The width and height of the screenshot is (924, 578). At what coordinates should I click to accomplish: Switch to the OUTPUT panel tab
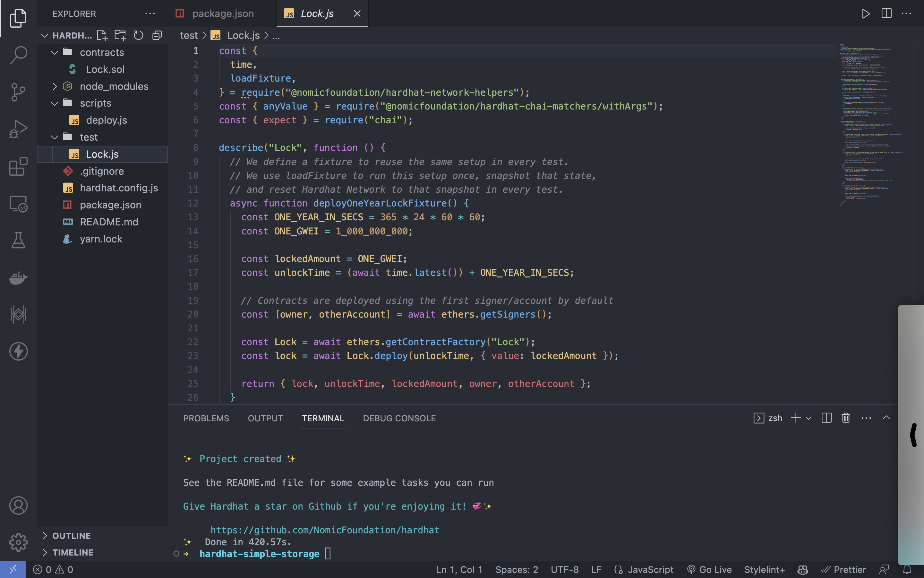pos(265,418)
